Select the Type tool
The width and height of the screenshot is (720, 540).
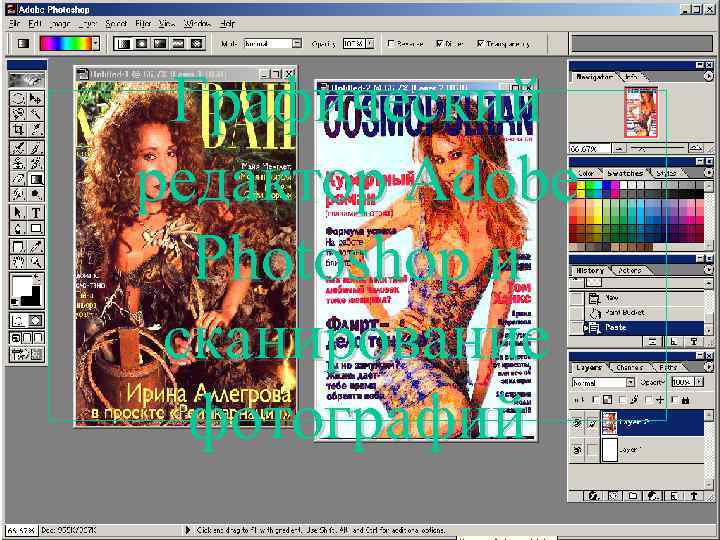pyautogui.click(x=36, y=213)
